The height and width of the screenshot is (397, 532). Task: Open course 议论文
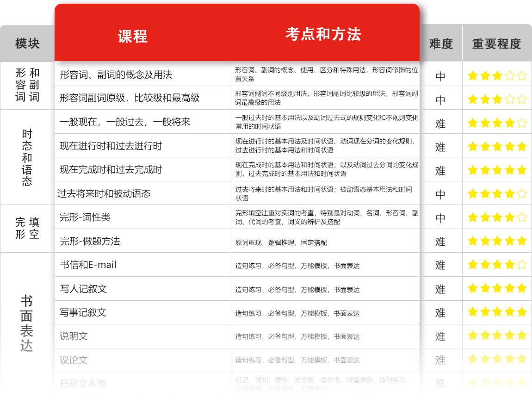(x=74, y=360)
